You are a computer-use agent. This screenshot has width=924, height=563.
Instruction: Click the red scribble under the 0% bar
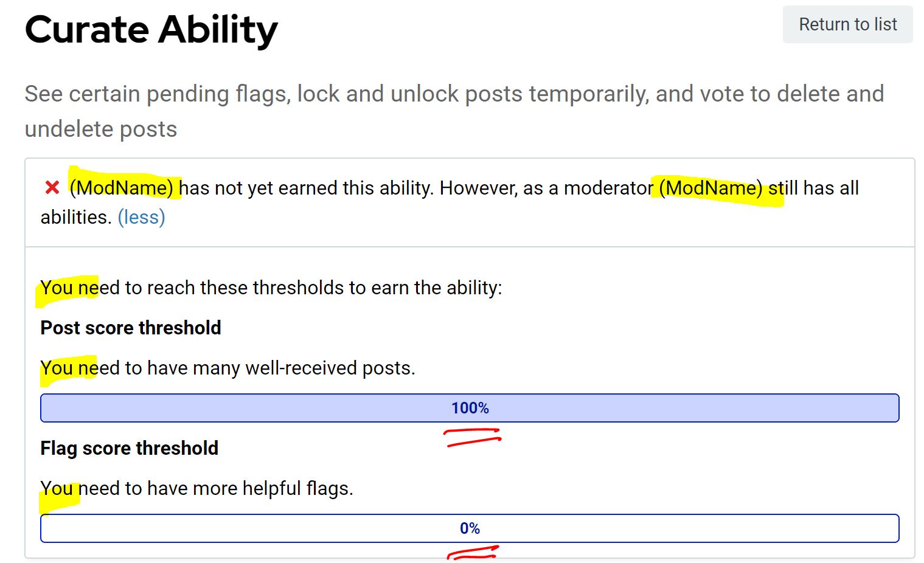pos(473,552)
